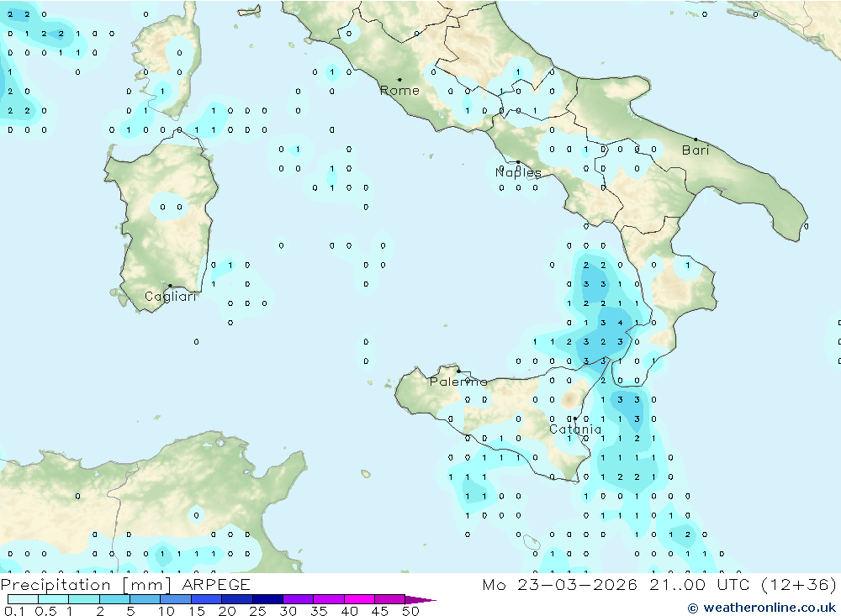Select the 30–35 mm purple legend color
This screenshot has width=841, height=616.
(299, 599)
